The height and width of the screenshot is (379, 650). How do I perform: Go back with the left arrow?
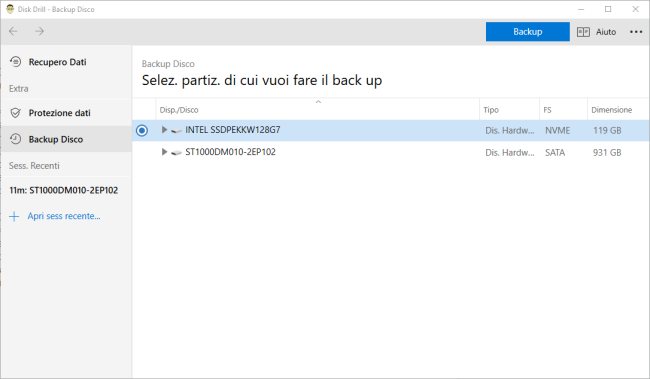click(13, 31)
